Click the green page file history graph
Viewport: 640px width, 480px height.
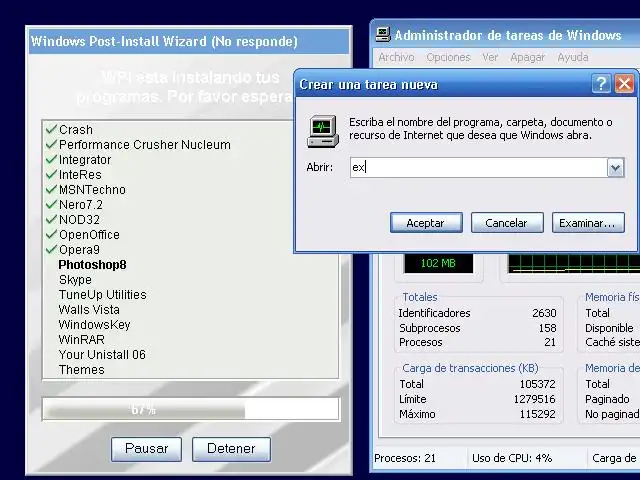point(573,263)
